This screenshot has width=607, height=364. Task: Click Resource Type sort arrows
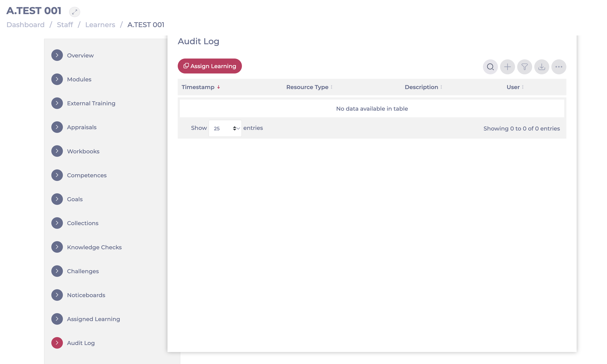(x=332, y=87)
